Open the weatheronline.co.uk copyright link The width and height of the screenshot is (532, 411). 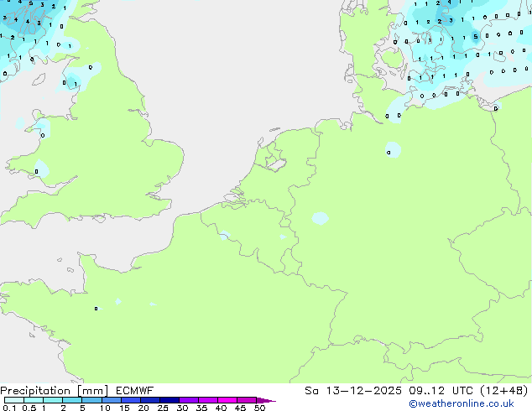coord(461,403)
